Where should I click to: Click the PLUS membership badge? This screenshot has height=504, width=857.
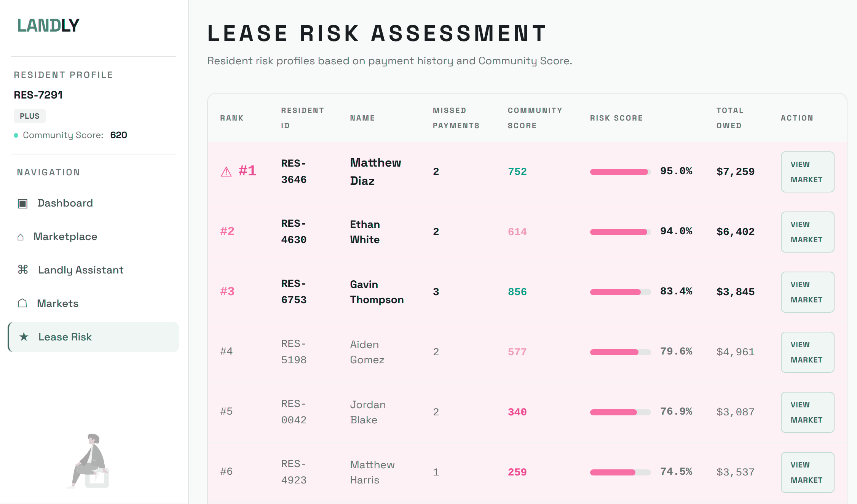coord(30,116)
